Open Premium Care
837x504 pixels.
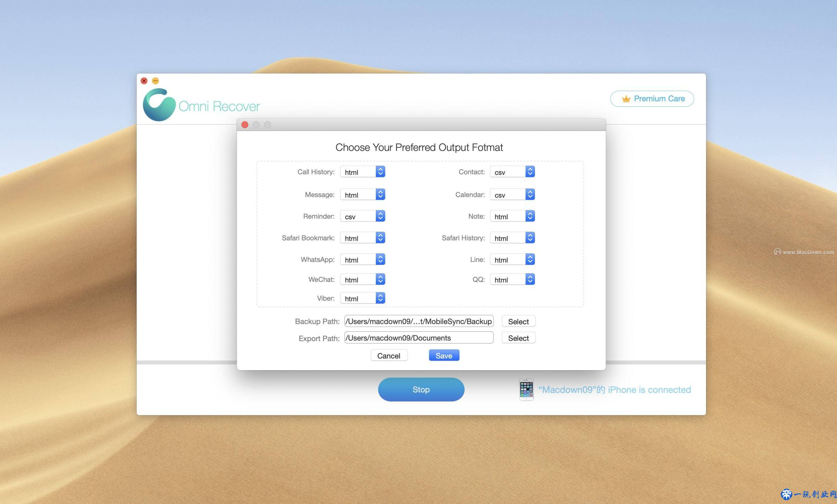[652, 99]
